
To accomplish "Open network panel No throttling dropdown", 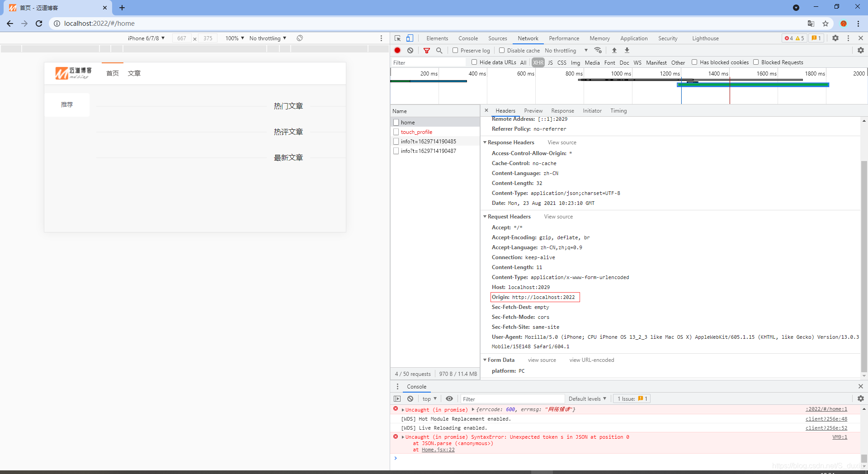I will [x=566, y=51].
